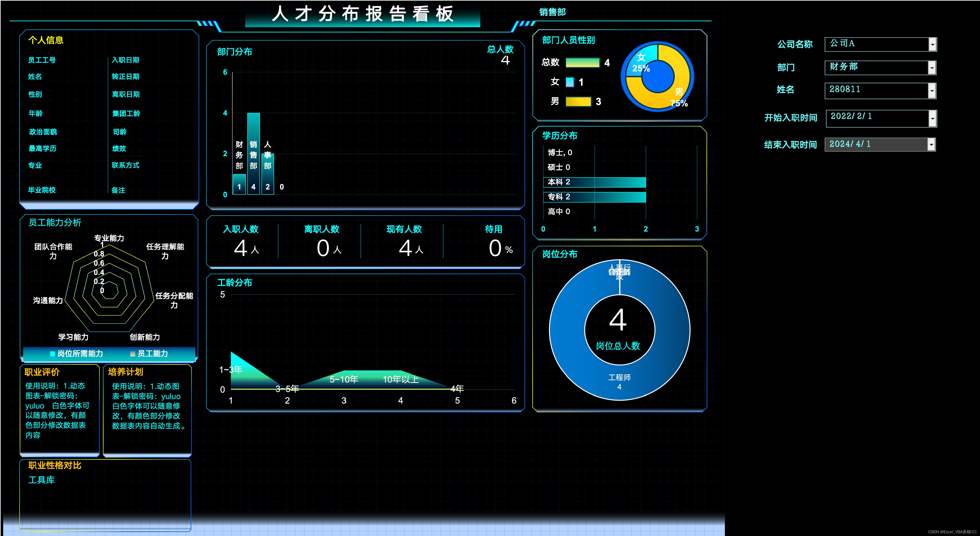Screen dimensions: 980x536
Task: Click the 职业性格对比 panel title
Action: (54, 466)
